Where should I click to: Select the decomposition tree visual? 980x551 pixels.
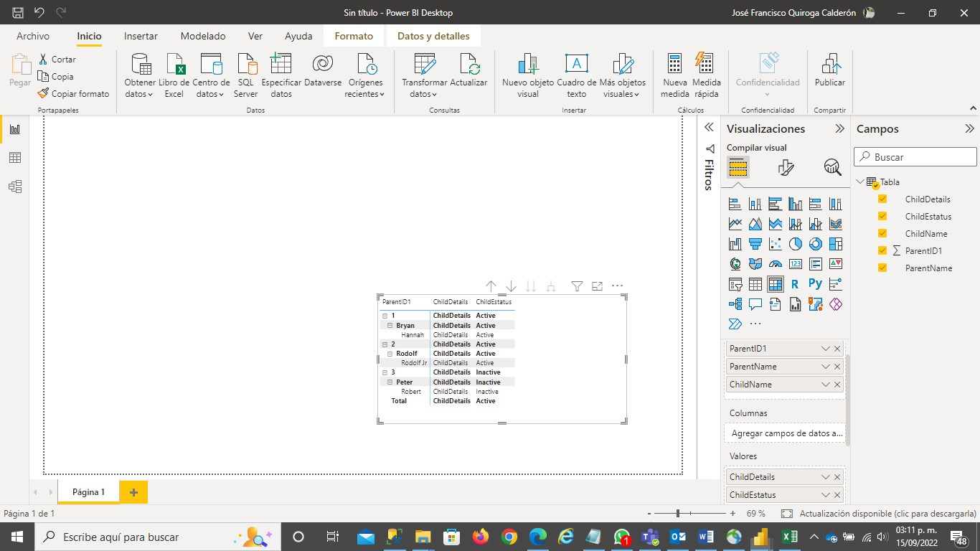pos(735,304)
